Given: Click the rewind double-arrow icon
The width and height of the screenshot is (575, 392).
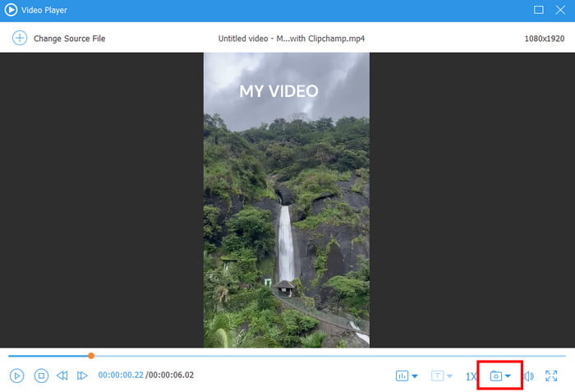Looking at the screenshot, I should point(62,376).
